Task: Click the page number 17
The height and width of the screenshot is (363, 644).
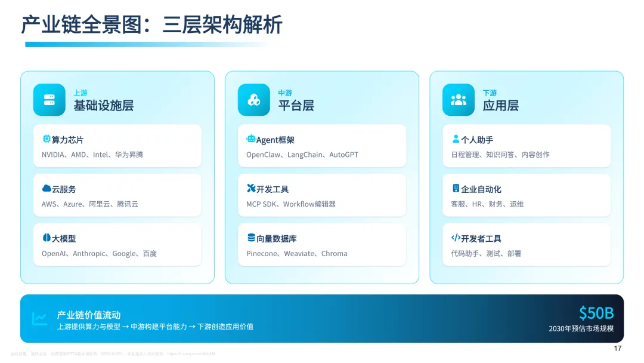Action: [618, 349]
